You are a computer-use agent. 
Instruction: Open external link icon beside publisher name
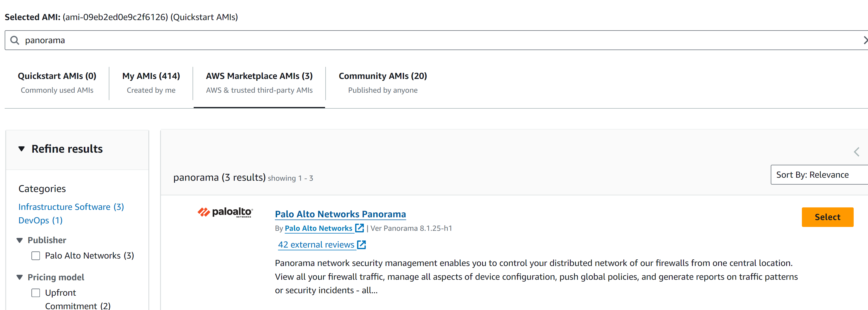pyautogui.click(x=359, y=228)
